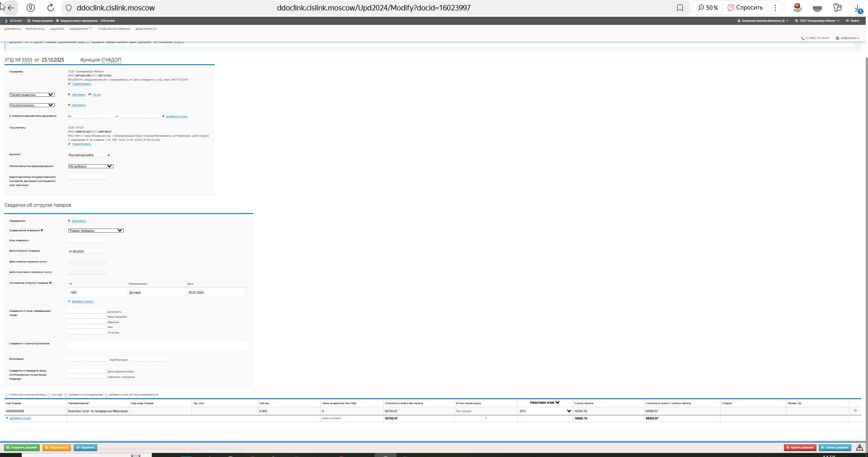Reload the page with the refresh icon
Viewport: 868px width, 457px height.
click(51, 8)
